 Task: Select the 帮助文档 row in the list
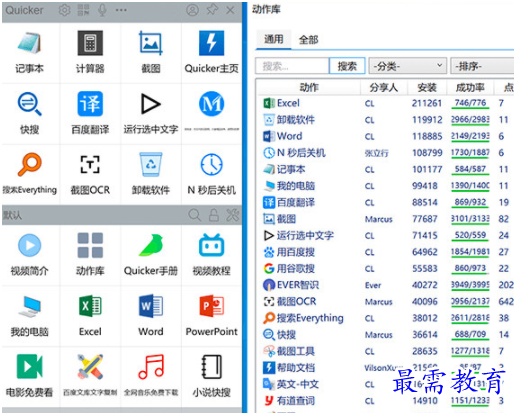tap(386, 368)
